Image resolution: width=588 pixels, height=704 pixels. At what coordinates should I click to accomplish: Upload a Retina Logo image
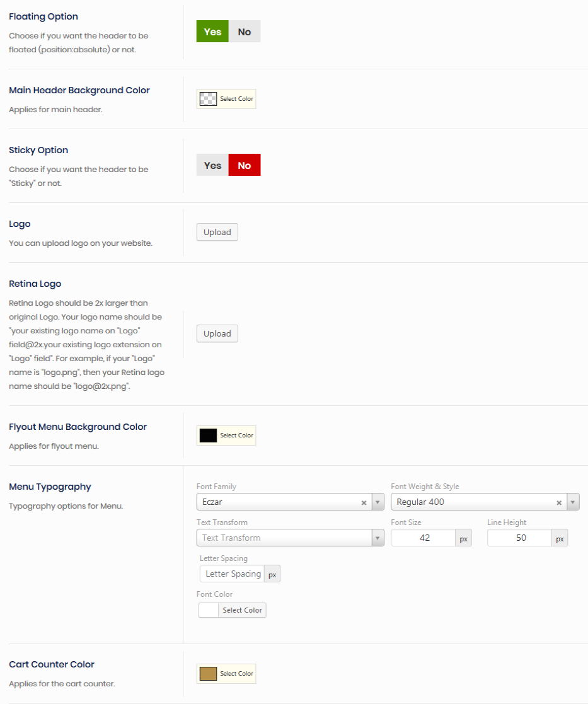[x=217, y=333]
